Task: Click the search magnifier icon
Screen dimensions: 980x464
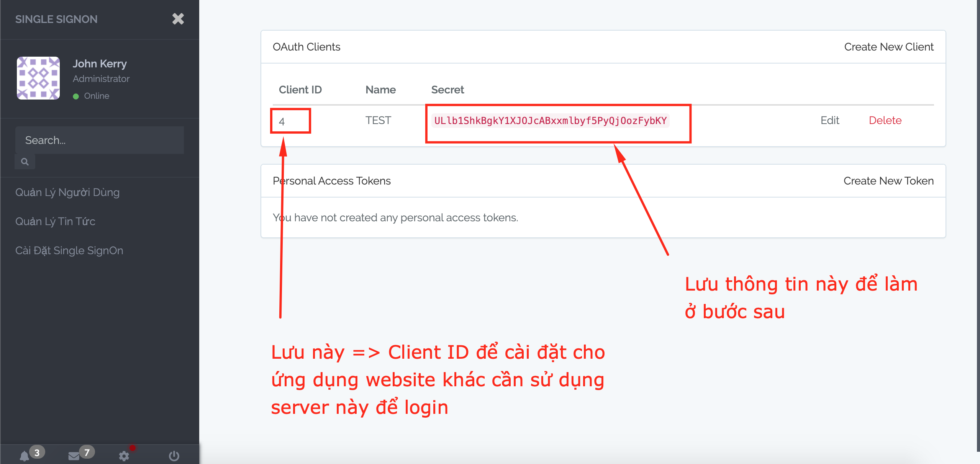Action: point(25,162)
